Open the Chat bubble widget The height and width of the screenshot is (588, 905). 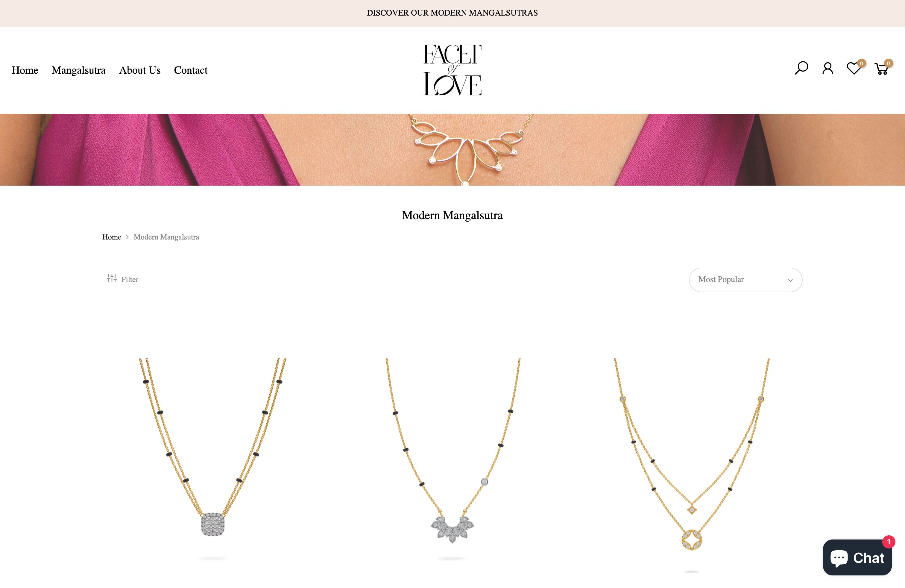[857, 557]
